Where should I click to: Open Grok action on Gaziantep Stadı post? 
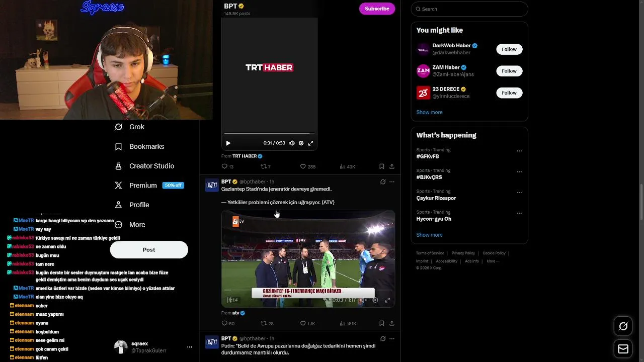[x=383, y=182]
